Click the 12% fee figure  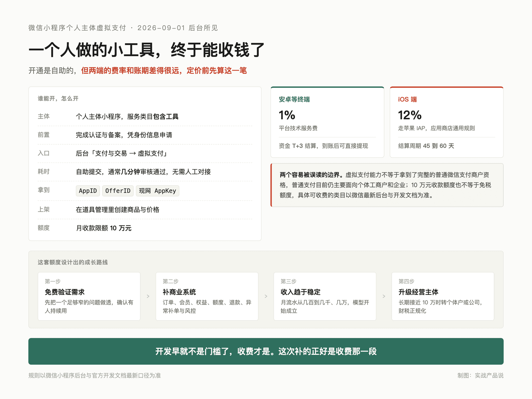tap(410, 115)
